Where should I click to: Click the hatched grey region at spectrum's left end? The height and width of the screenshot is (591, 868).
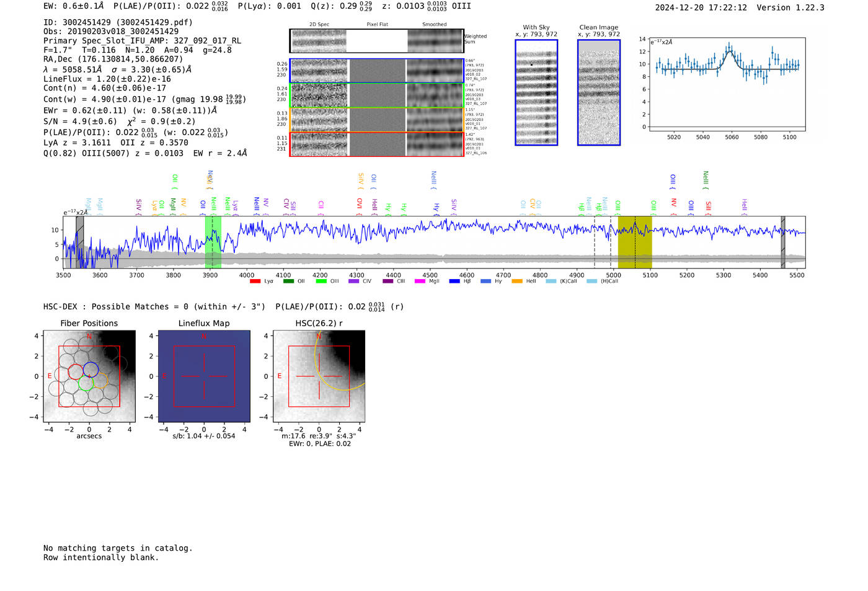pyautogui.click(x=79, y=242)
